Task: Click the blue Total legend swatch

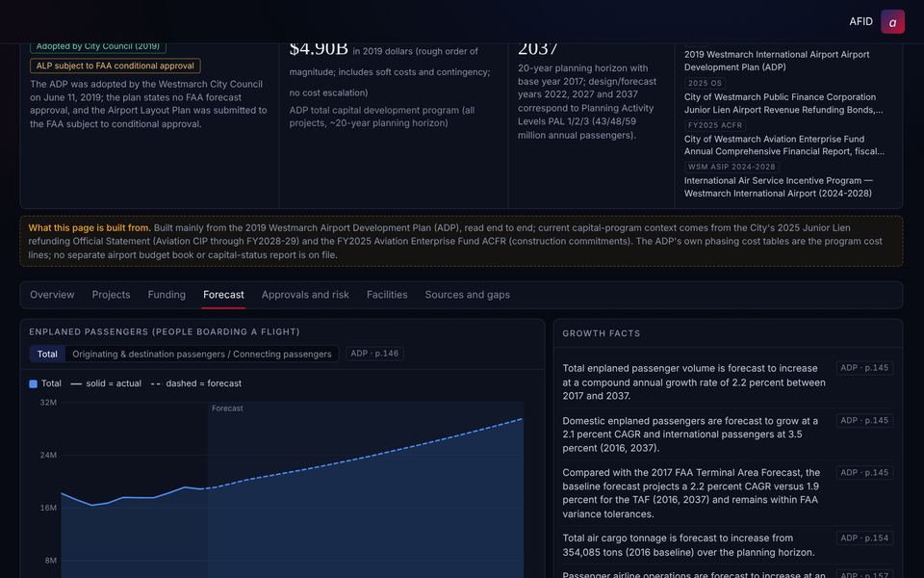Action: pos(33,384)
